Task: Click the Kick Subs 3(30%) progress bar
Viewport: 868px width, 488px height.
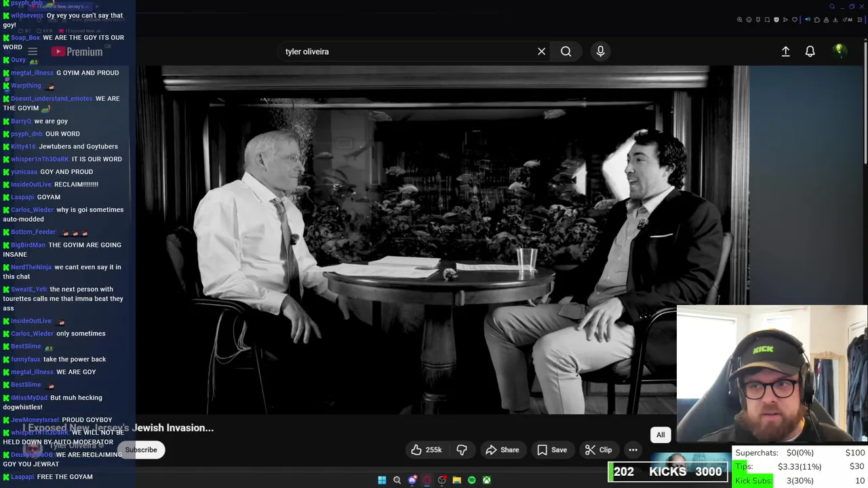Action: click(800, 481)
